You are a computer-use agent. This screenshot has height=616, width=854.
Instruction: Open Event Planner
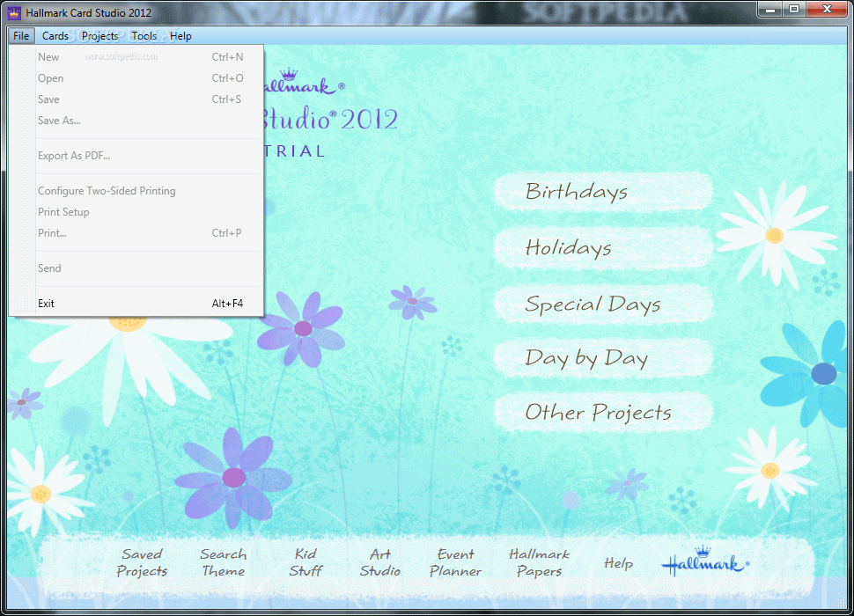455,562
